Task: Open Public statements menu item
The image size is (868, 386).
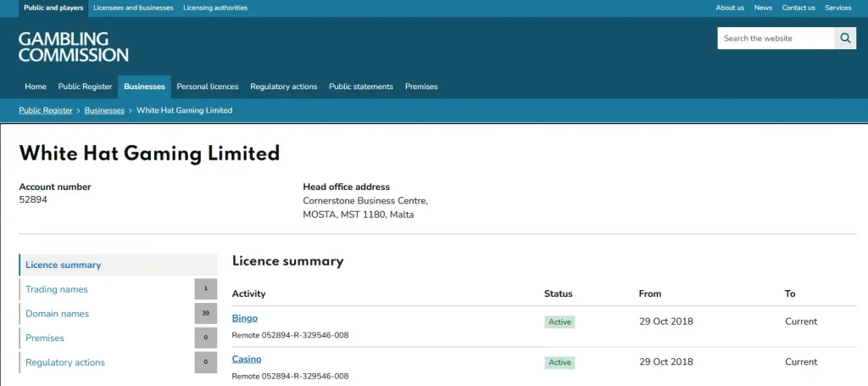Action: (361, 87)
